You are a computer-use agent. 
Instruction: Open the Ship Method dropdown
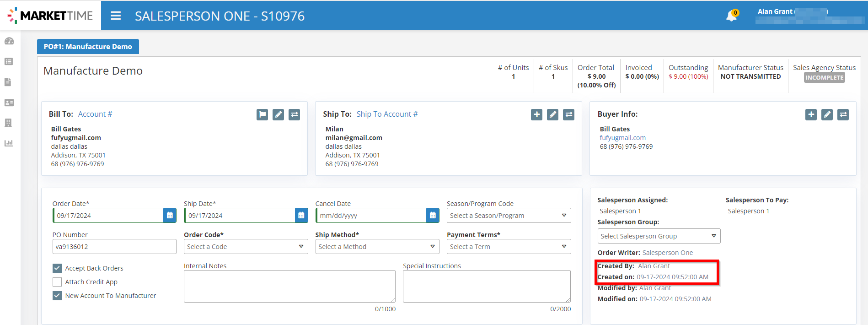pyautogui.click(x=377, y=247)
